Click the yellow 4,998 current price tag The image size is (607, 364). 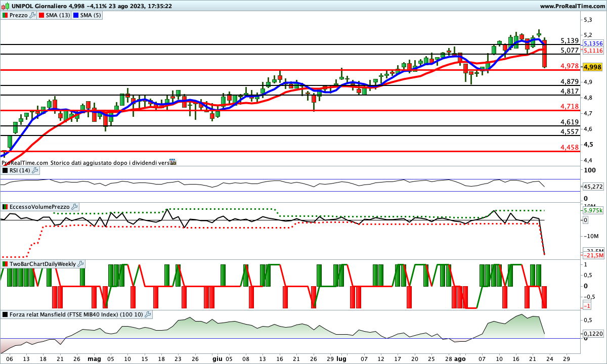tap(592, 67)
